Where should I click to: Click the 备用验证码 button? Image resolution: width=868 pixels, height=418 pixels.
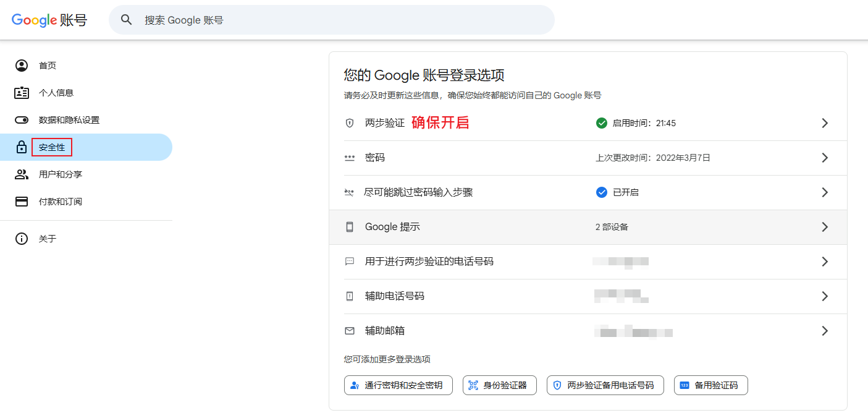[710, 385]
